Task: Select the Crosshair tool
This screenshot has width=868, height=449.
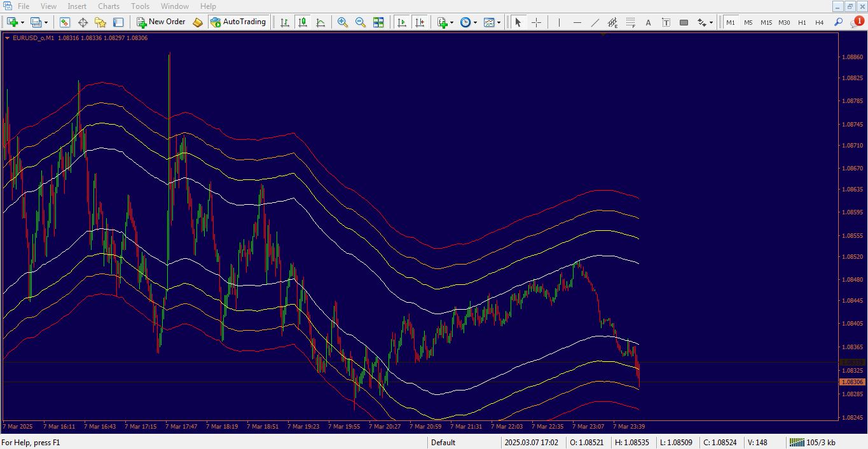Action: pyautogui.click(x=536, y=22)
